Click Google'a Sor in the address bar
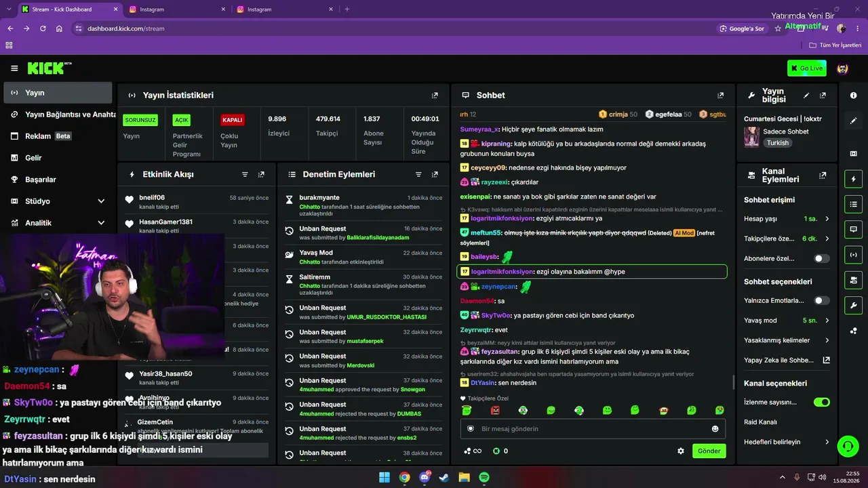Image resolution: width=868 pixels, height=488 pixels. (742, 28)
